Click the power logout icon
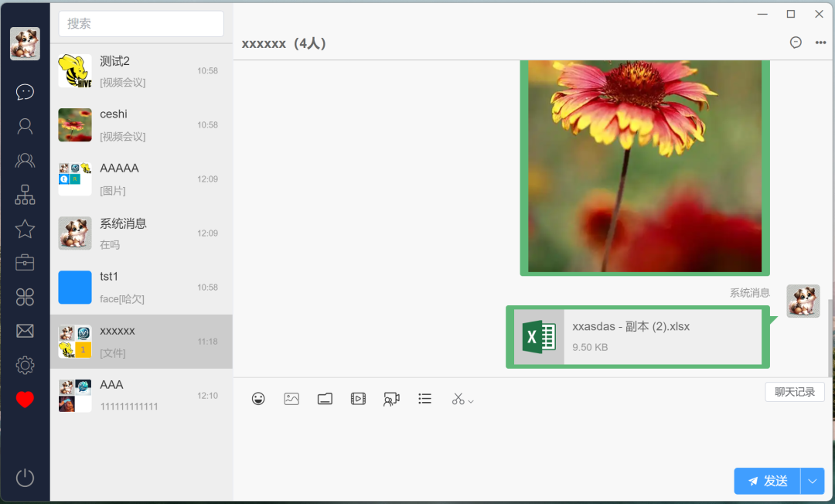This screenshot has width=835, height=504. coord(25,477)
